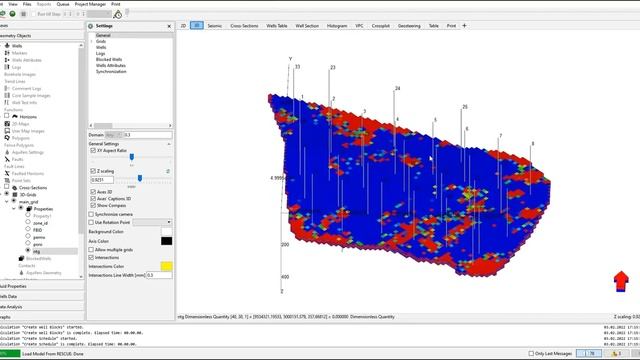Enable Allow multiple grids

91,249
